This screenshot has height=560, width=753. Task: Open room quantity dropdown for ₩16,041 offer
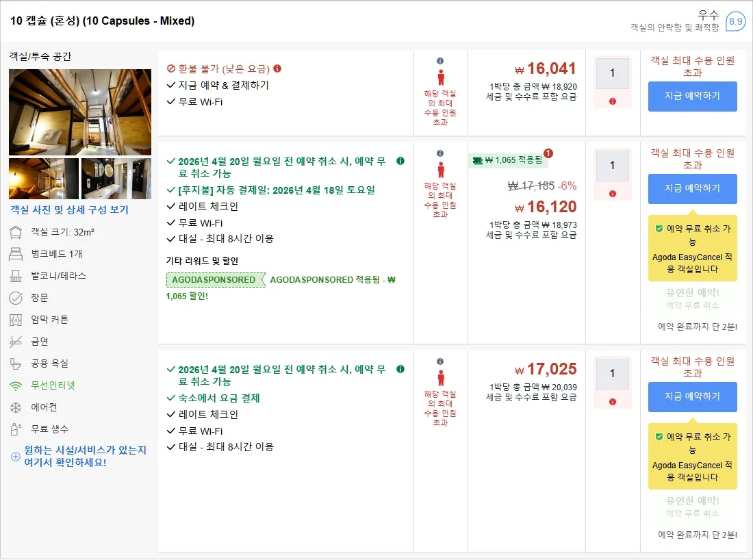coord(612,73)
